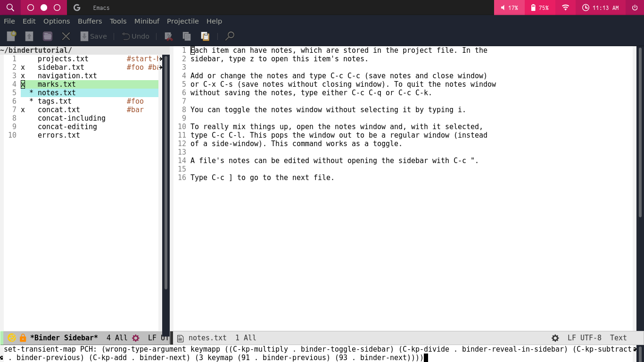Click the #foo tag on tags.txt row
This screenshot has height=362, width=644.
[x=135, y=101]
